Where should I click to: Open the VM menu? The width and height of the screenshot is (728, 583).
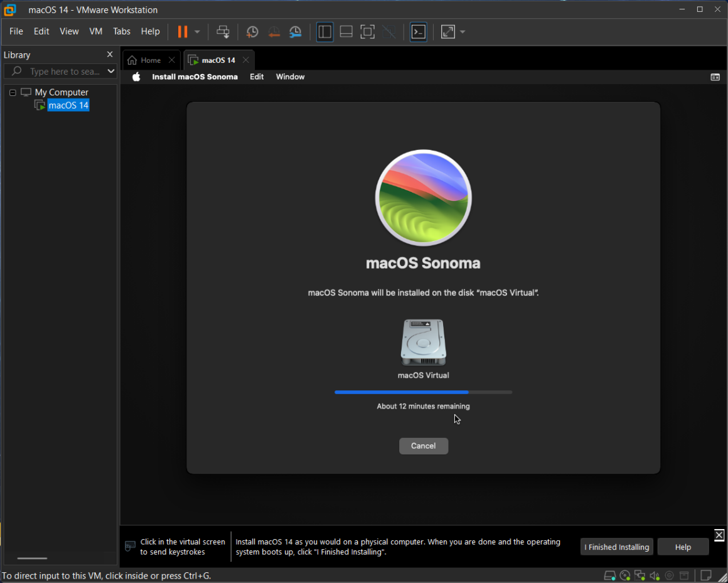(x=95, y=31)
